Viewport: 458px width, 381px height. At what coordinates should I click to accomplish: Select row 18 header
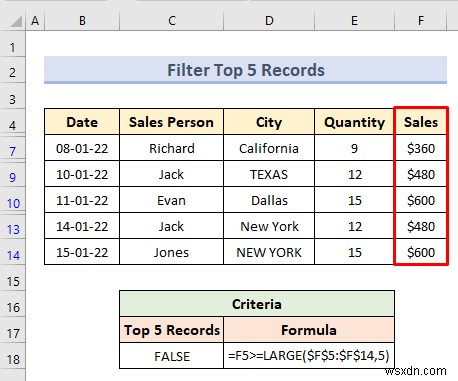click(13, 356)
